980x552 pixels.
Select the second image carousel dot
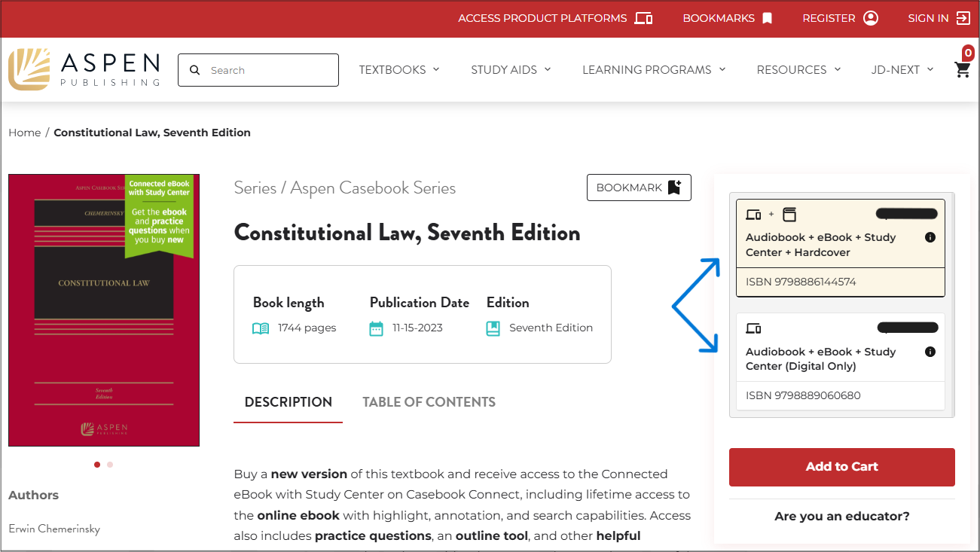(x=110, y=465)
